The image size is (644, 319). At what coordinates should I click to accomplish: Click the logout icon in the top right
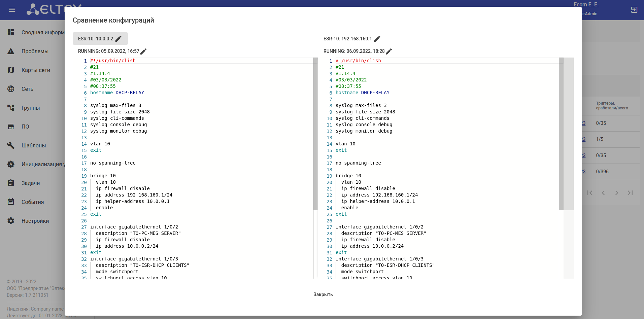click(x=634, y=10)
